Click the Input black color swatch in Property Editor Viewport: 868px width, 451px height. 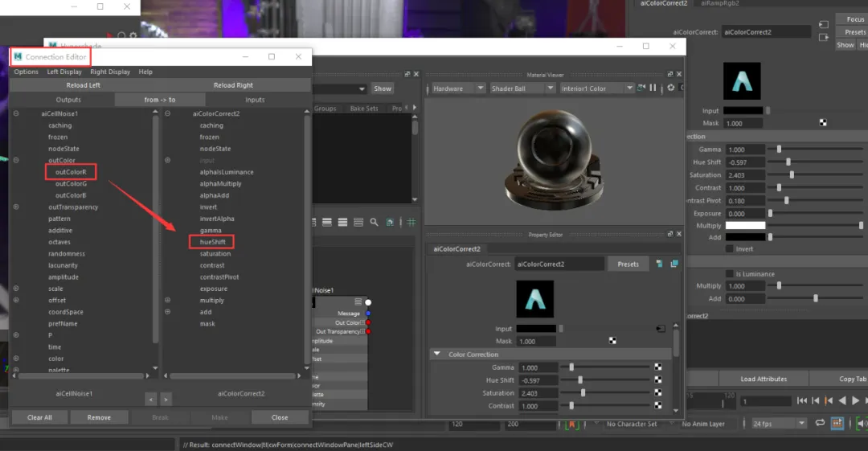pyautogui.click(x=536, y=329)
